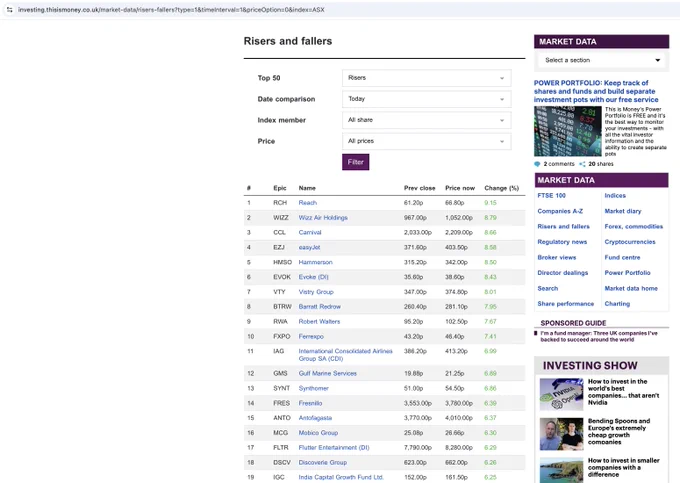Open the Barratt Redrow link

click(320, 307)
